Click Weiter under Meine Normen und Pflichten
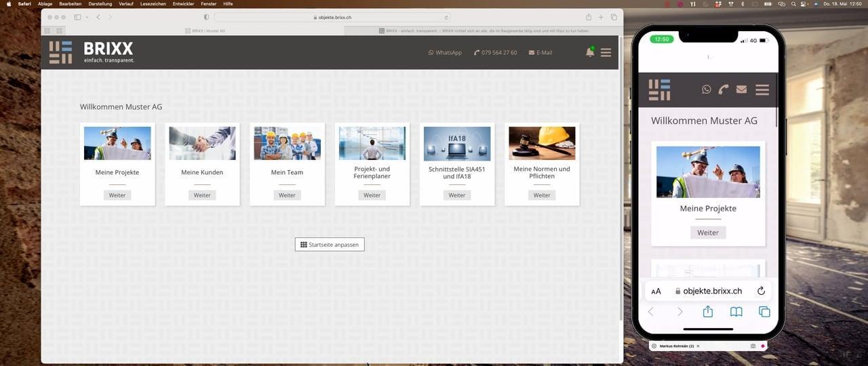Screen dimensions: 868x366 pyautogui.click(x=542, y=195)
